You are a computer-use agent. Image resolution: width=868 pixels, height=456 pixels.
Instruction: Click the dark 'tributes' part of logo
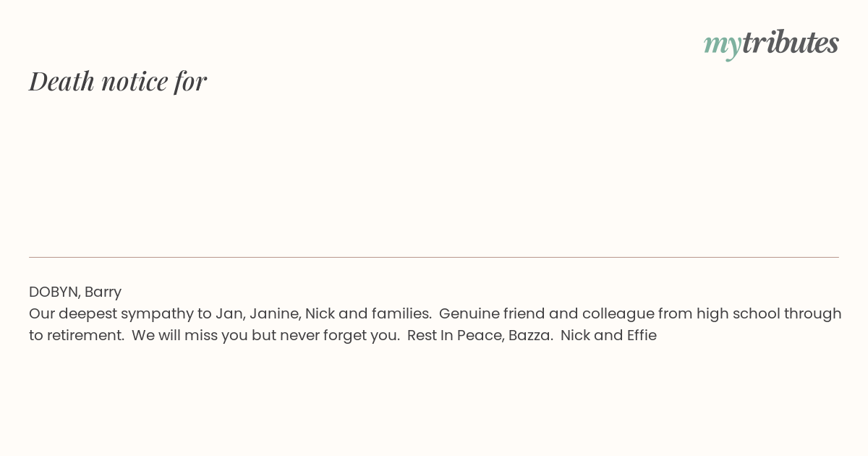[791, 42]
